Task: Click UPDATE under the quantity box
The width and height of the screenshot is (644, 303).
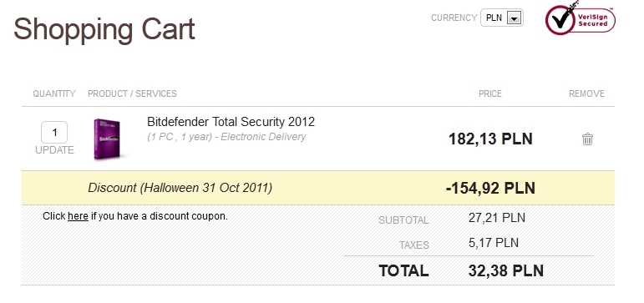Action: pyautogui.click(x=54, y=150)
